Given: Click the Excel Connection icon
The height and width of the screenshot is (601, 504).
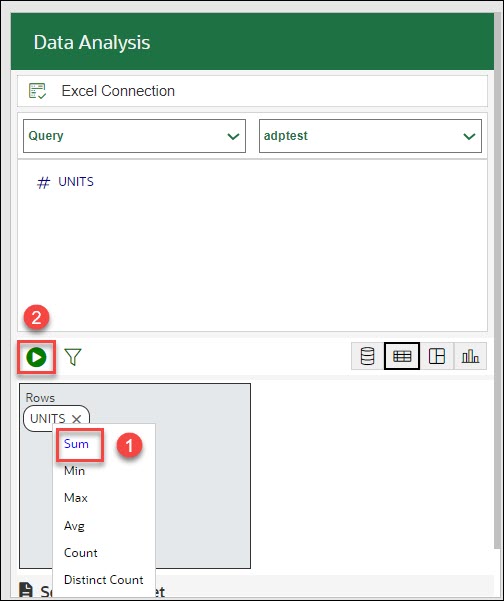Looking at the screenshot, I should tap(38, 91).
